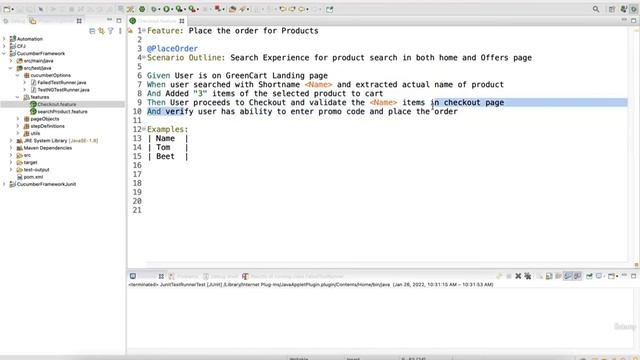
Task: Select searchProduct.feature in tree
Action: tap(62, 111)
